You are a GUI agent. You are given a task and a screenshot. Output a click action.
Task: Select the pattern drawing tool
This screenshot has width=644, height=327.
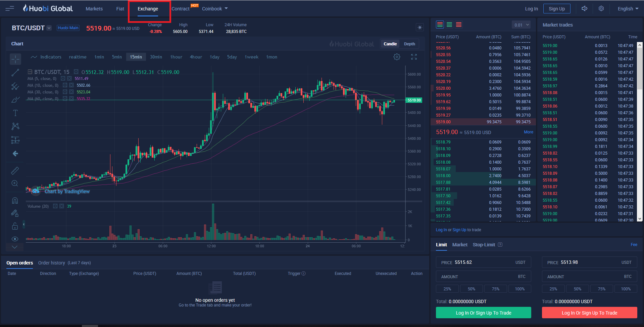coord(15,126)
